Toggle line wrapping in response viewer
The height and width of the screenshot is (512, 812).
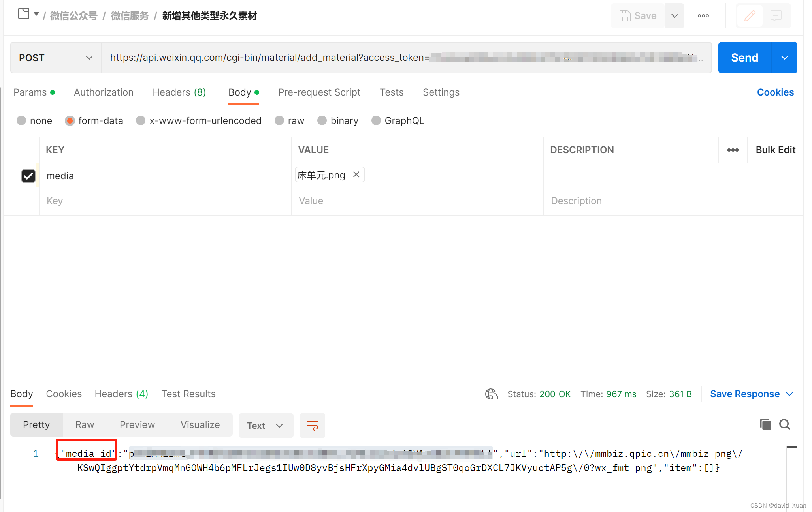coord(312,426)
